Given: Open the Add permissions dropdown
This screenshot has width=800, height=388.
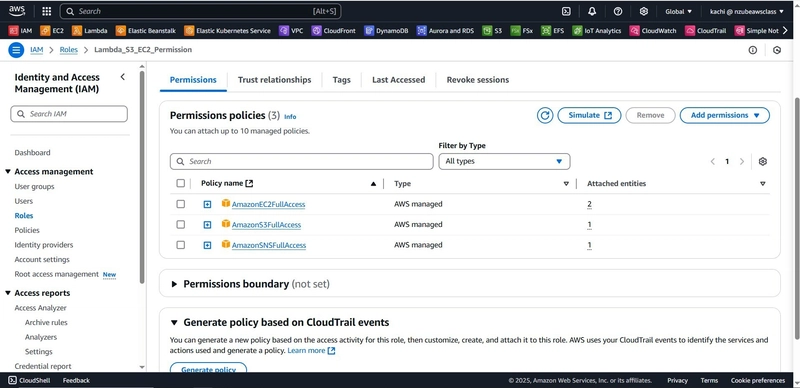Looking at the screenshot, I should point(724,115).
